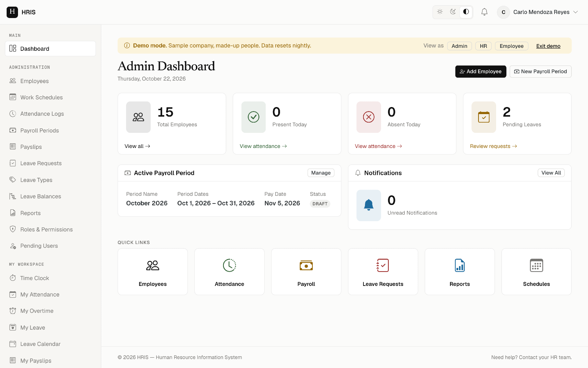Open Roles & Permissions in sidebar
This screenshot has height=368, width=588.
[x=50, y=229]
